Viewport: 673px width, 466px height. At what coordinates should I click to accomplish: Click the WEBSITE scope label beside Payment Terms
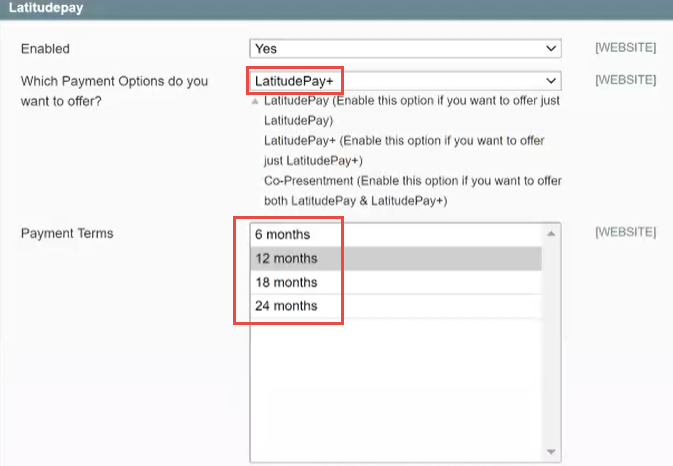[625, 232]
